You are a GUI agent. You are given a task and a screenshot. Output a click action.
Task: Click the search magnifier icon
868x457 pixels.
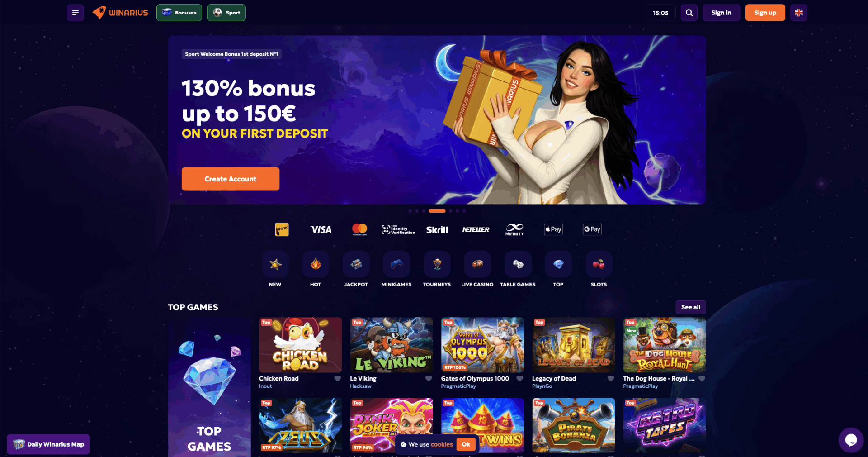(689, 13)
